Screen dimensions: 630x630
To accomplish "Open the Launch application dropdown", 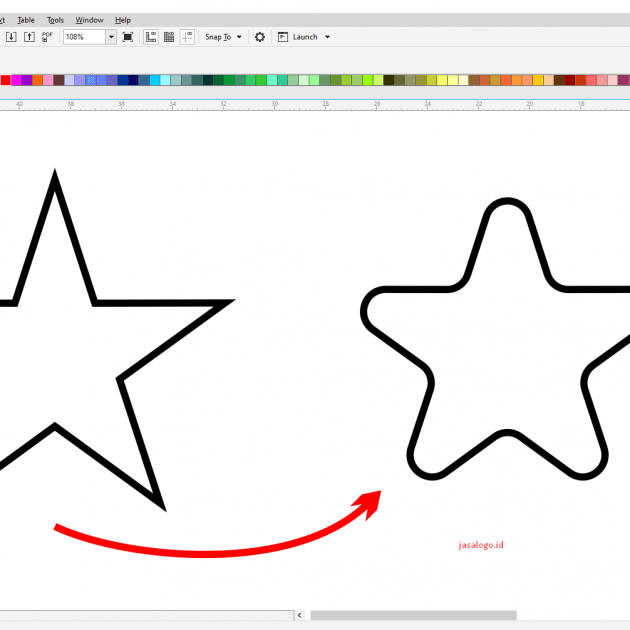I will tap(304, 37).
